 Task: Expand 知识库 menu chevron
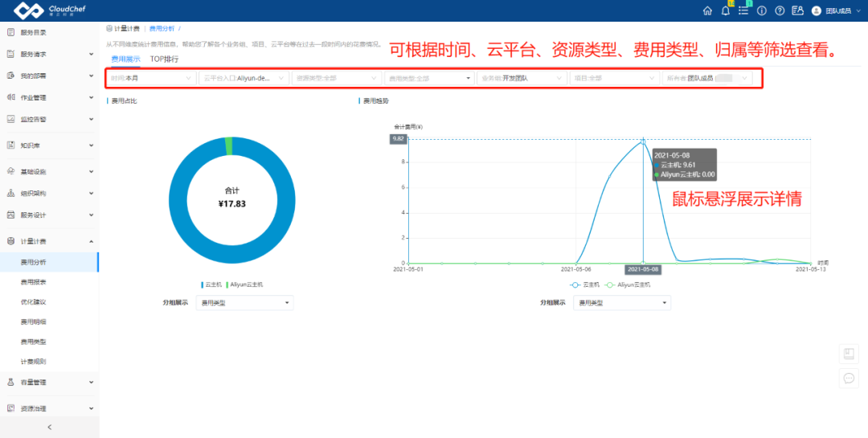(92, 145)
